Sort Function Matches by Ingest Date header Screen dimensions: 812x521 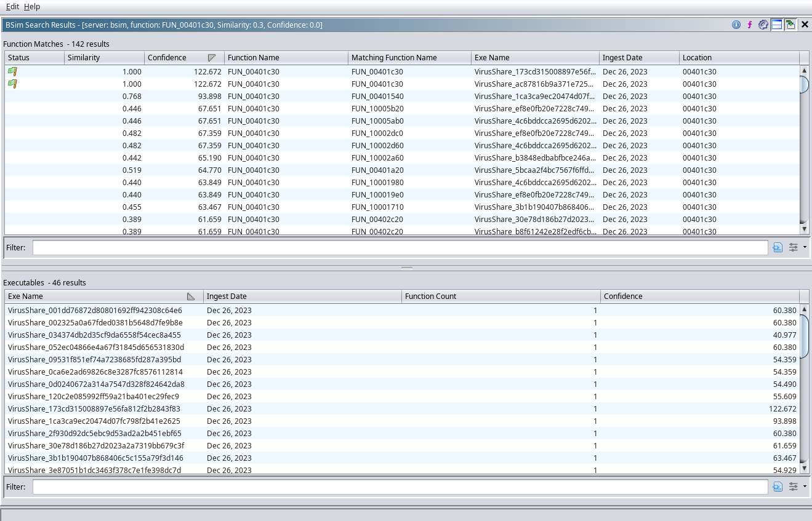coord(640,58)
